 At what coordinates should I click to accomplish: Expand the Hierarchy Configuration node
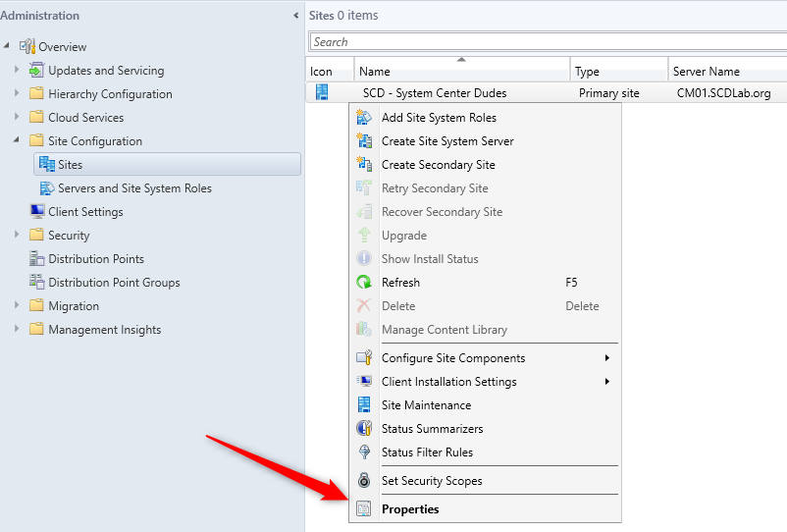[x=17, y=93]
